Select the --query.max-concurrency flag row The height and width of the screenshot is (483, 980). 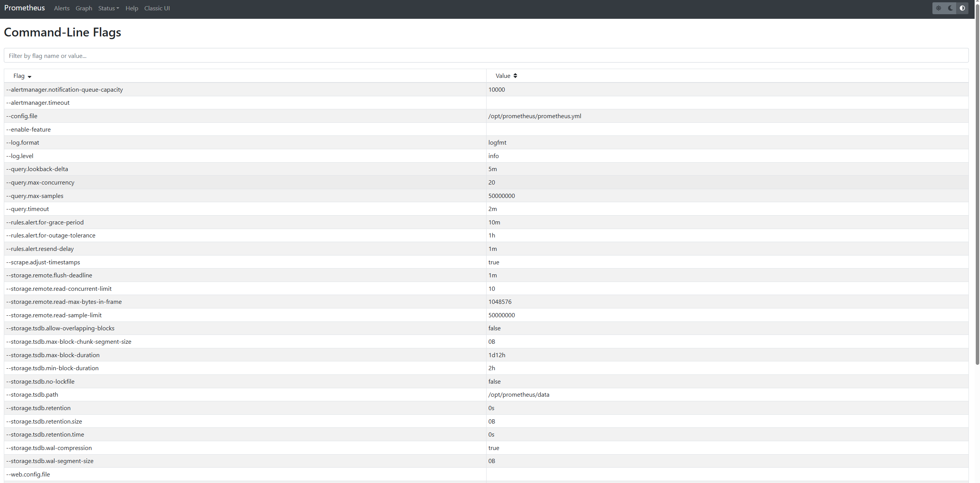[40, 183]
